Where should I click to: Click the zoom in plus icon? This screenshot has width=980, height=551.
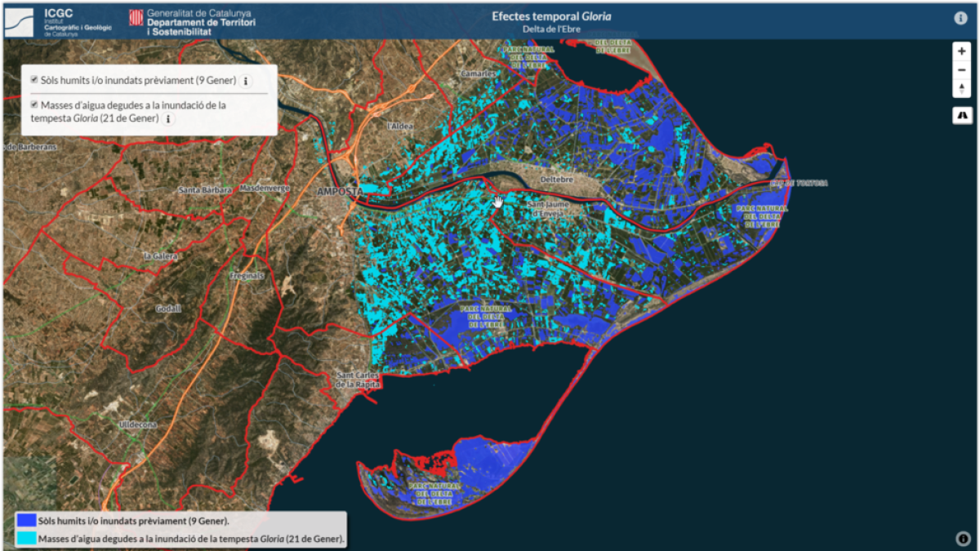tap(961, 51)
